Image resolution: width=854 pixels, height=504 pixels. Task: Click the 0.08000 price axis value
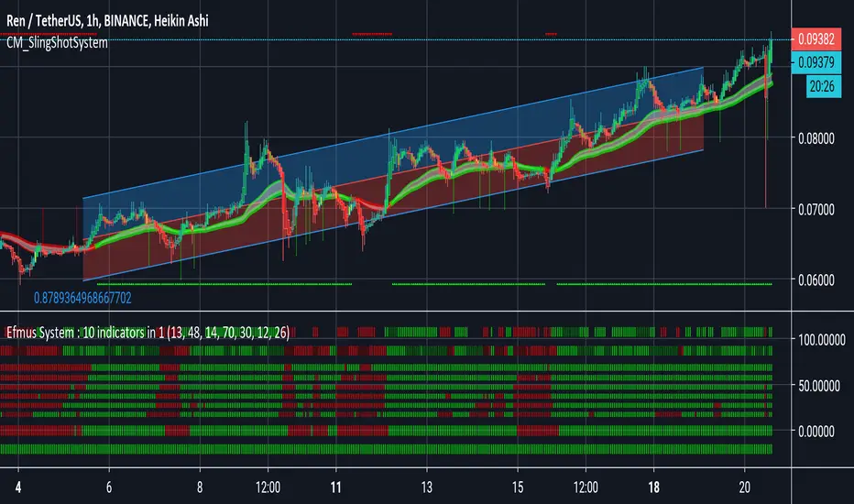(816, 138)
